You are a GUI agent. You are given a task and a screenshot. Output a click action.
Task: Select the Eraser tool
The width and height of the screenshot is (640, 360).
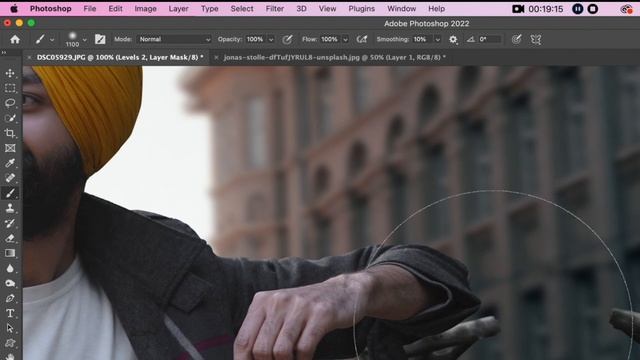pyautogui.click(x=10, y=238)
